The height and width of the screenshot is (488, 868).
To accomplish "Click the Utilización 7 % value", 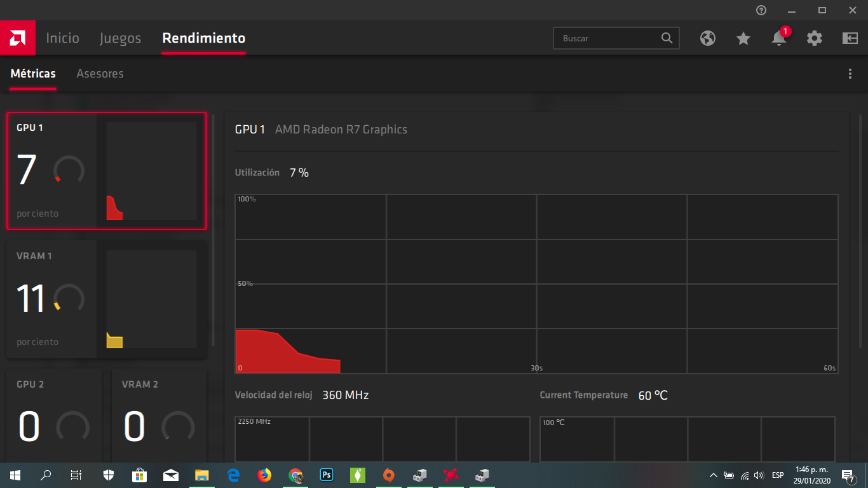I will 299,173.
